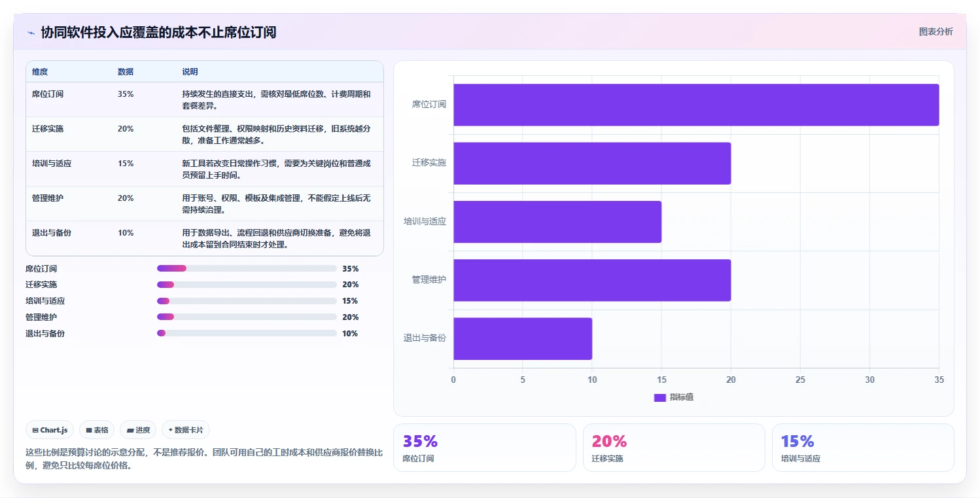The height and width of the screenshot is (498, 980).
Task: Select the 数据卡片 tag chip
Action: [186, 430]
